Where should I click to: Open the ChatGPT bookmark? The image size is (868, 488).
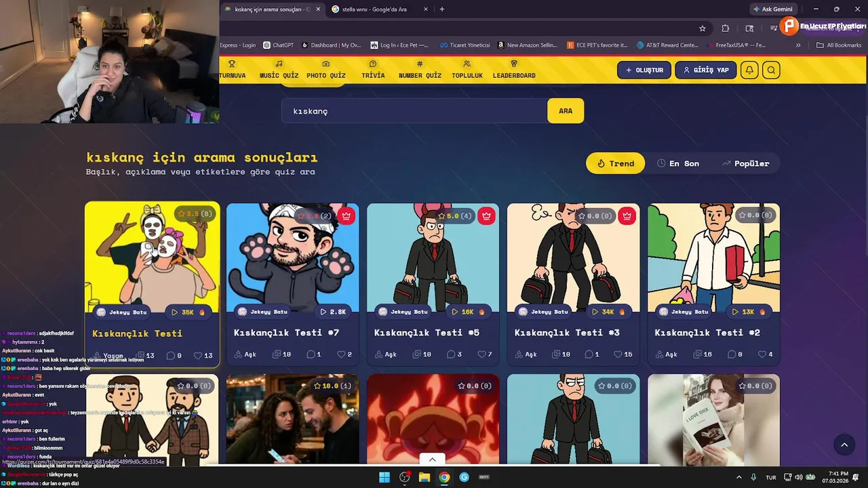(279, 45)
